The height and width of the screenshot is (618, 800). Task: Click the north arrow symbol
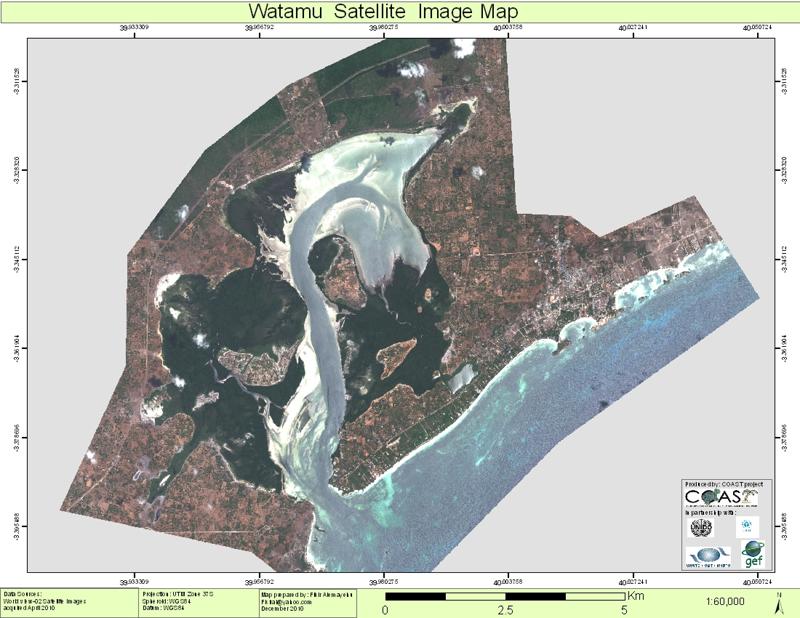[779, 602]
